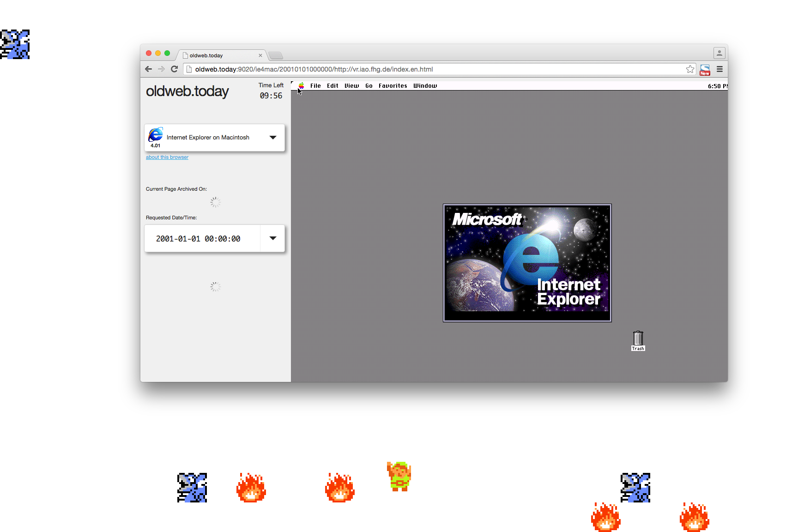Open the View menu
This screenshot has width=798, height=532.
[351, 86]
